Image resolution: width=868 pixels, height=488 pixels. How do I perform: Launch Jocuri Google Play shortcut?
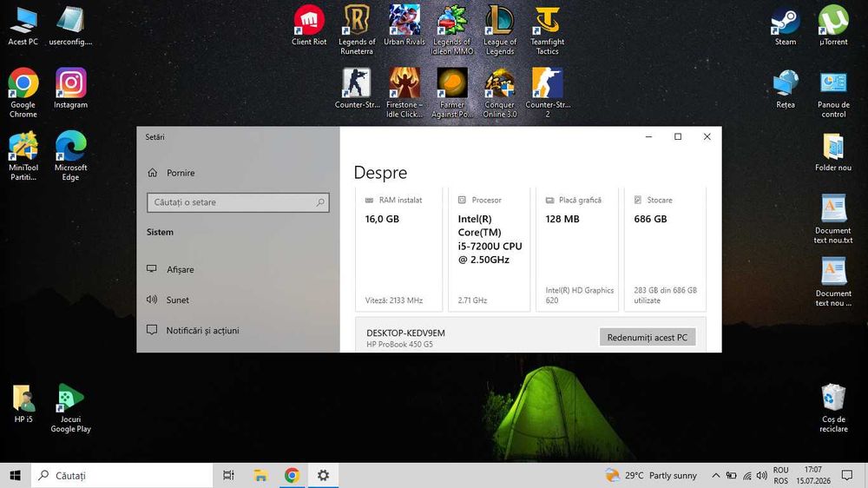click(71, 408)
